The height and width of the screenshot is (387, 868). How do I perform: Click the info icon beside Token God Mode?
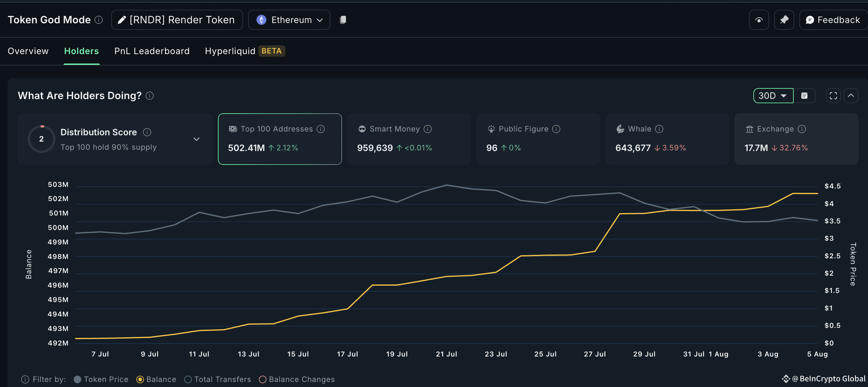pyautogui.click(x=99, y=20)
